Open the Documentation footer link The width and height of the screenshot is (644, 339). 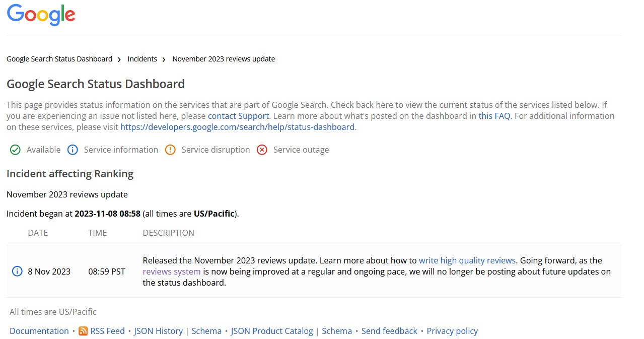click(x=39, y=331)
